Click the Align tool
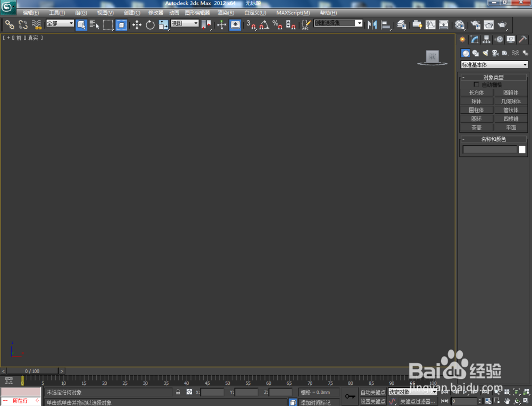532x406 pixels. 386,25
